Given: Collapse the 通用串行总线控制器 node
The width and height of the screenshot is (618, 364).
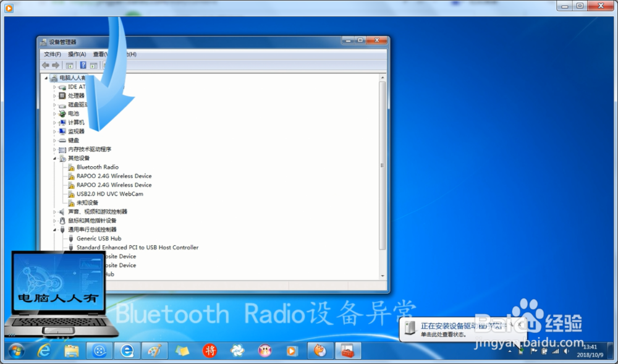Looking at the screenshot, I should [x=55, y=230].
